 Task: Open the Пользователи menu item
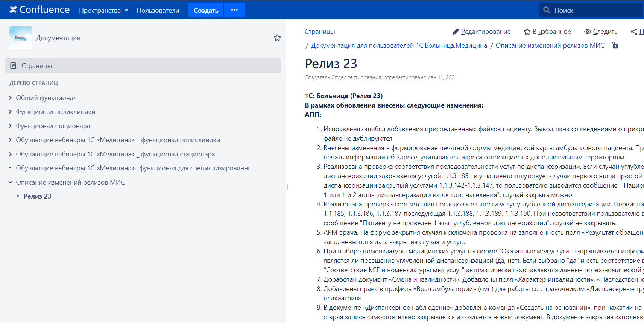(158, 11)
